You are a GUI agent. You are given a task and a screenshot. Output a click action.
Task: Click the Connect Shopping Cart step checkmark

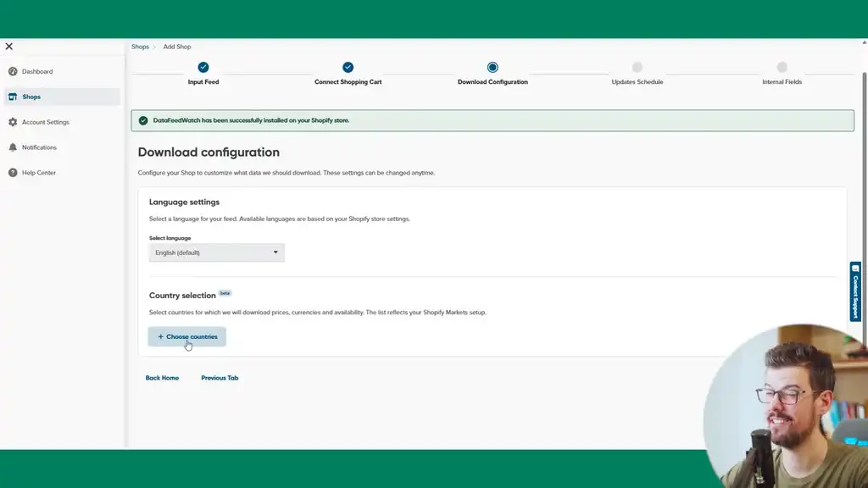click(x=348, y=65)
